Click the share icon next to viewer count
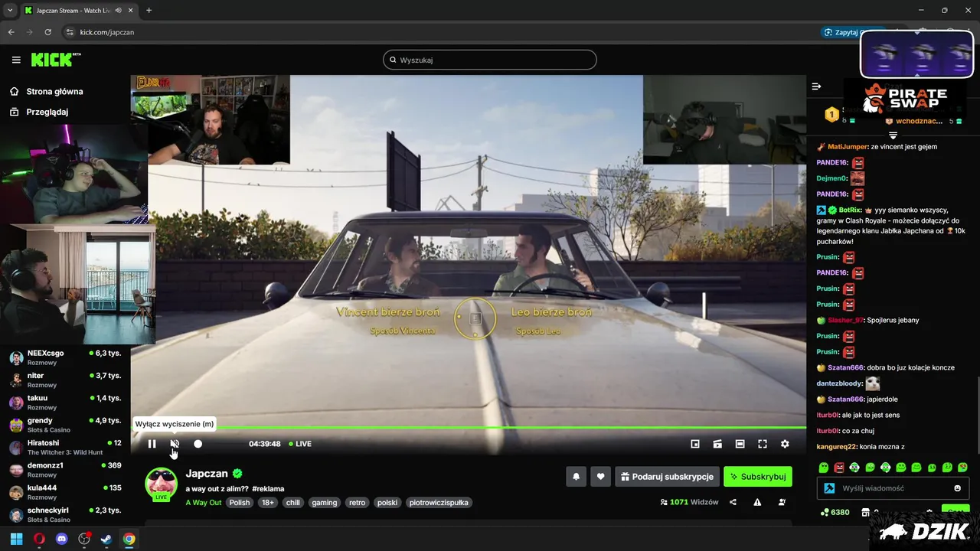The image size is (980, 551). (x=733, y=503)
